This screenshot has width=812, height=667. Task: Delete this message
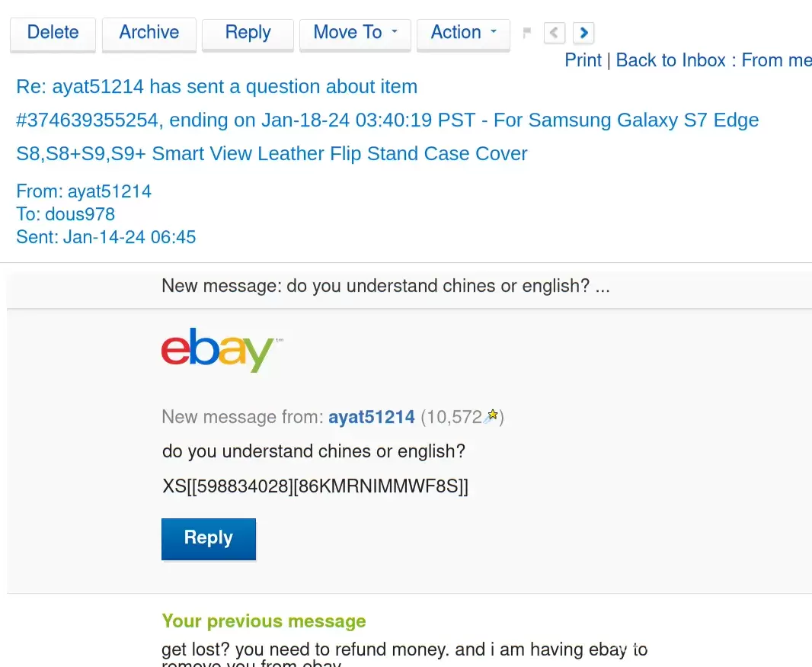point(53,33)
